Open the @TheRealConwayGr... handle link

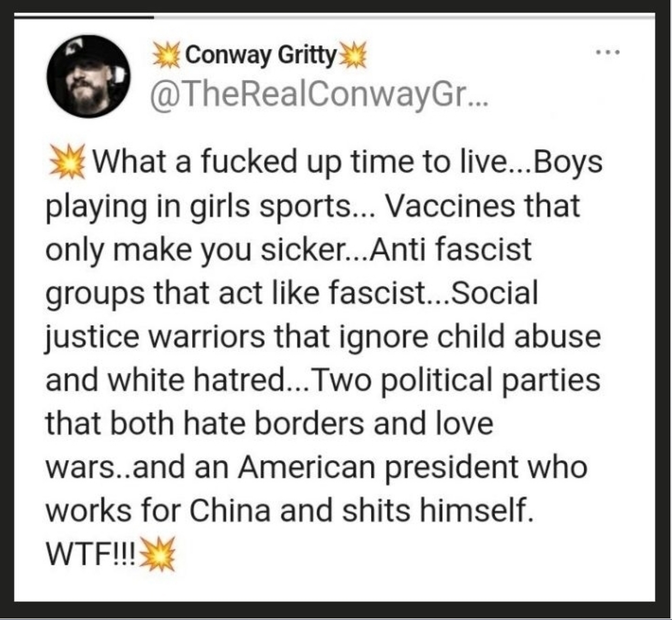(319, 95)
